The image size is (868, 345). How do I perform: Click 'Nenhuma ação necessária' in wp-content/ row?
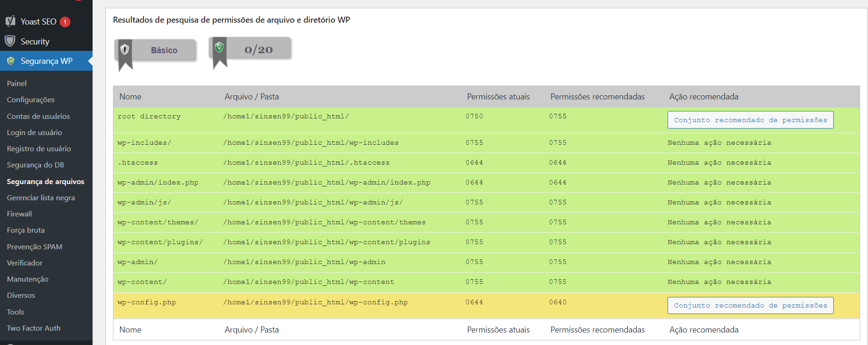[719, 282]
